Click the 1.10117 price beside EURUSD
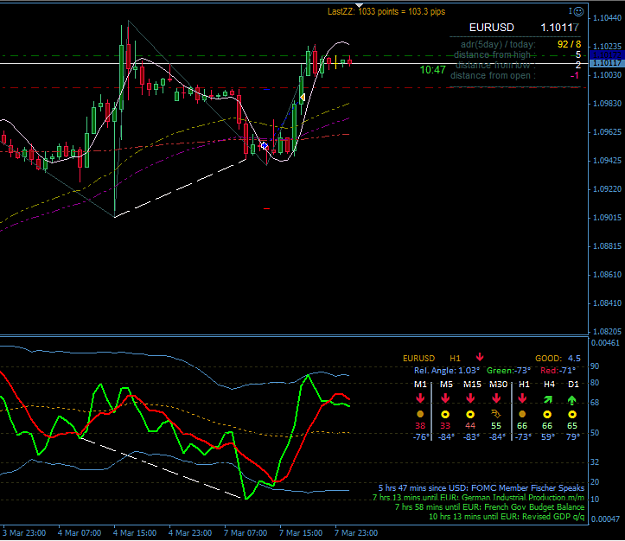This screenshot has width=625, height=541. pyautogui.click(x=560, y=27)
